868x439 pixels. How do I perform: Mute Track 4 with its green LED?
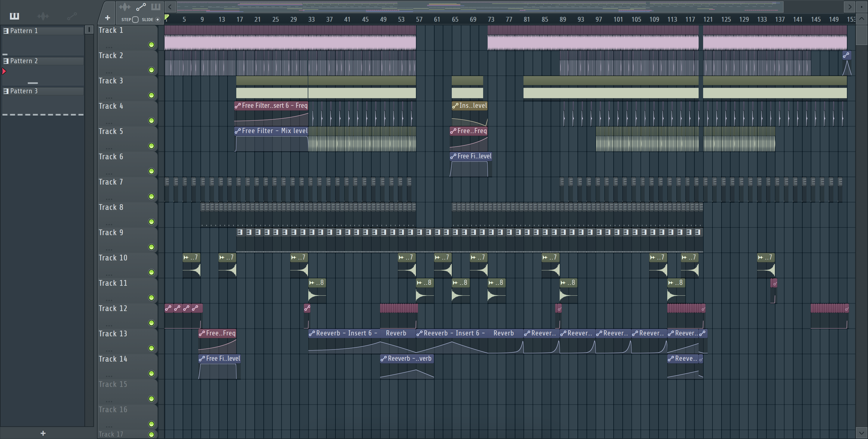point(151,120)
